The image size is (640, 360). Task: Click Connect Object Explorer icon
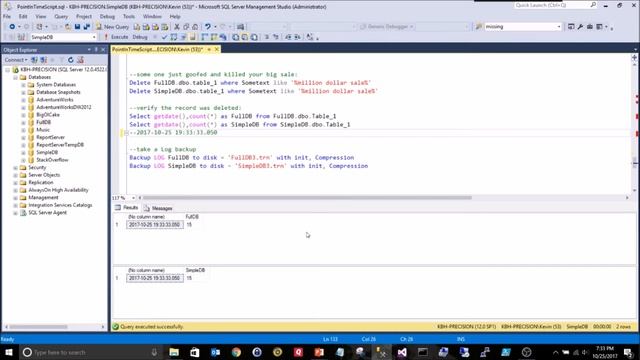coord(34,60)
